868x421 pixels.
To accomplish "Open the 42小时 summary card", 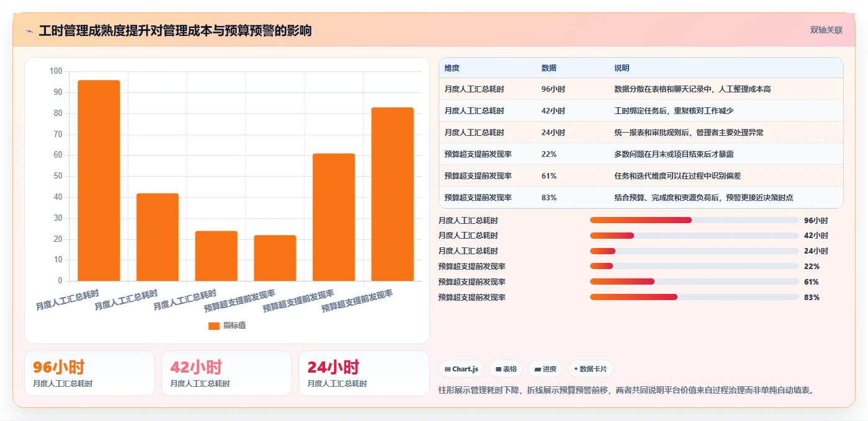I will point(226,373).
